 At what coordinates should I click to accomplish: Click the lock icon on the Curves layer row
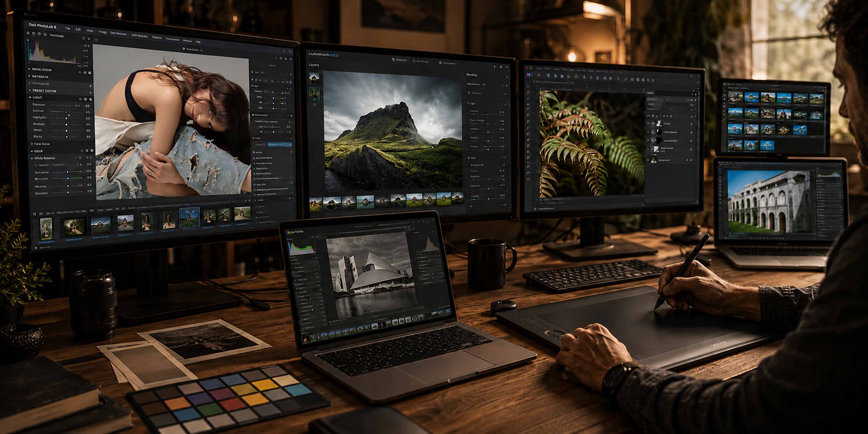691,124
